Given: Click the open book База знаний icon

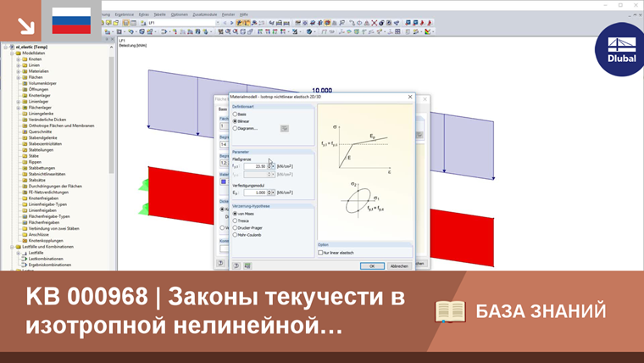Looking at the screenshot, I should [450, 311].
